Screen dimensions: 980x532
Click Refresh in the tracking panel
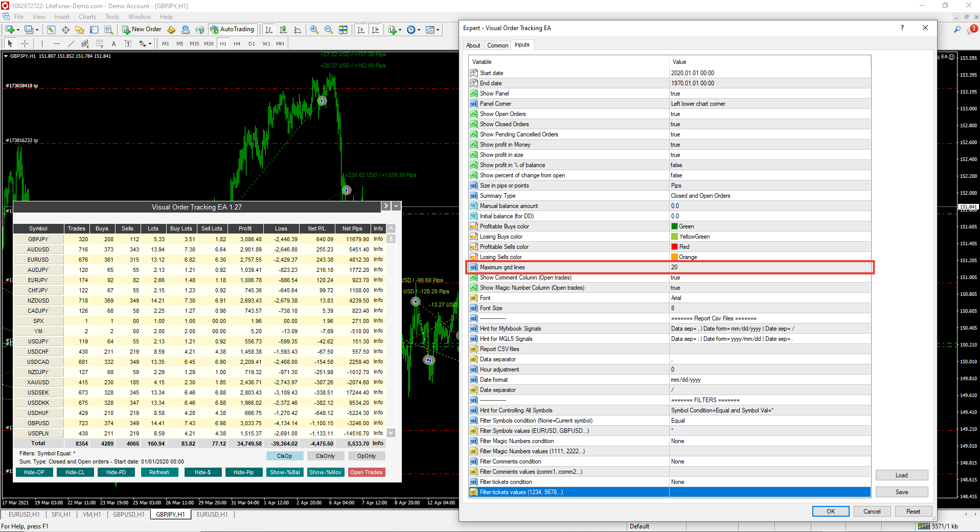click(159, 472)
